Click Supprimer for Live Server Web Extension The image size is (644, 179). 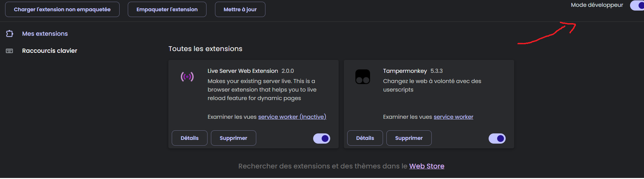(x=233, y=138)
